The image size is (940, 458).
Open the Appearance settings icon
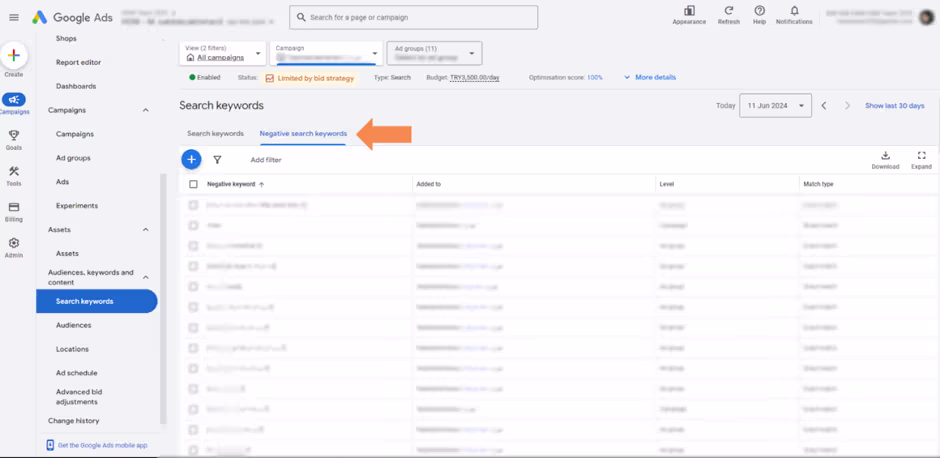(x=689, y=11)
